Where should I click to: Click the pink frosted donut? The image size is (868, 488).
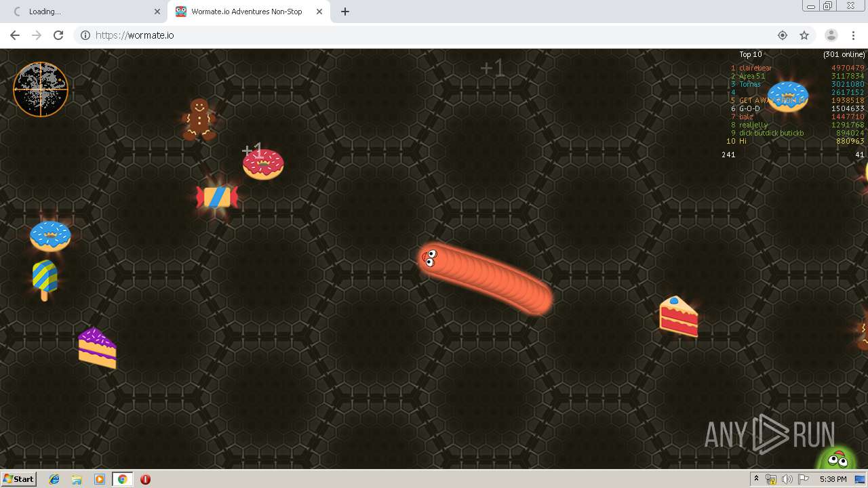click(263, 164)
